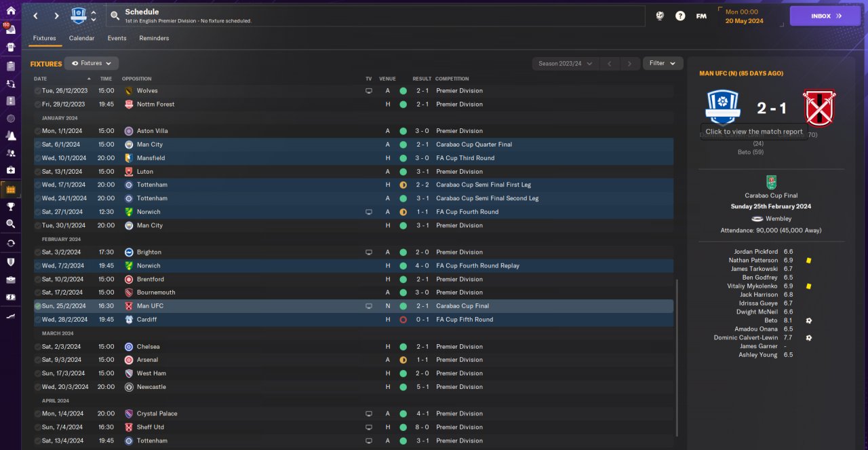Open the world globe icon in top bar
The width and height of the screenshot is (868, 450).
(660, 16)
